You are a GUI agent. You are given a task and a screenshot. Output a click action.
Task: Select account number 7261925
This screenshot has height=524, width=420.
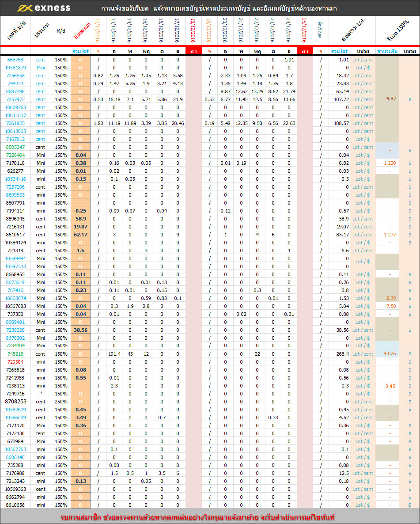[x=15, y=124]
